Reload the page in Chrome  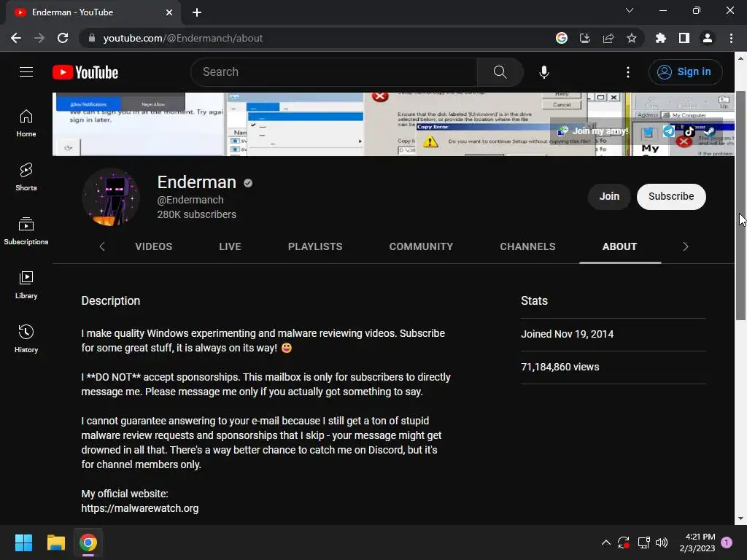[63, 38]
